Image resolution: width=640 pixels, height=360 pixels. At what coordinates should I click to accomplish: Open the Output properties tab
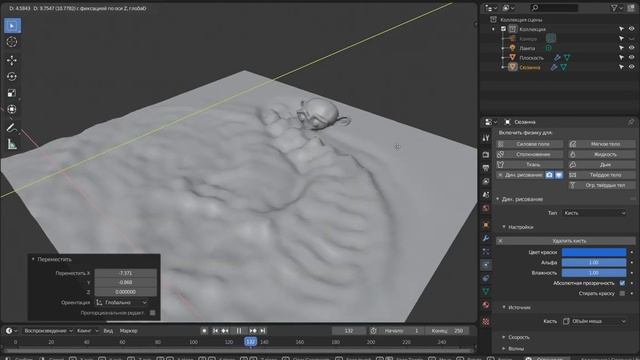[486, 168]
